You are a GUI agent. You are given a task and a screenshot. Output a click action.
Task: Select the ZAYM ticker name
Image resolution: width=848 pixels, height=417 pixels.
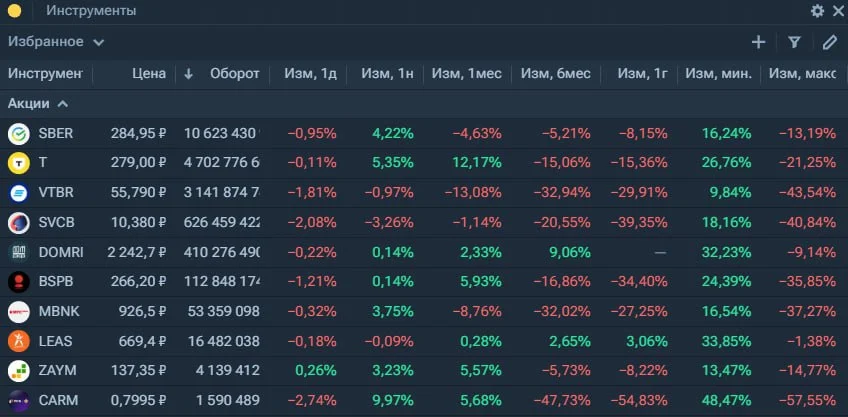[x=57, y=370]
